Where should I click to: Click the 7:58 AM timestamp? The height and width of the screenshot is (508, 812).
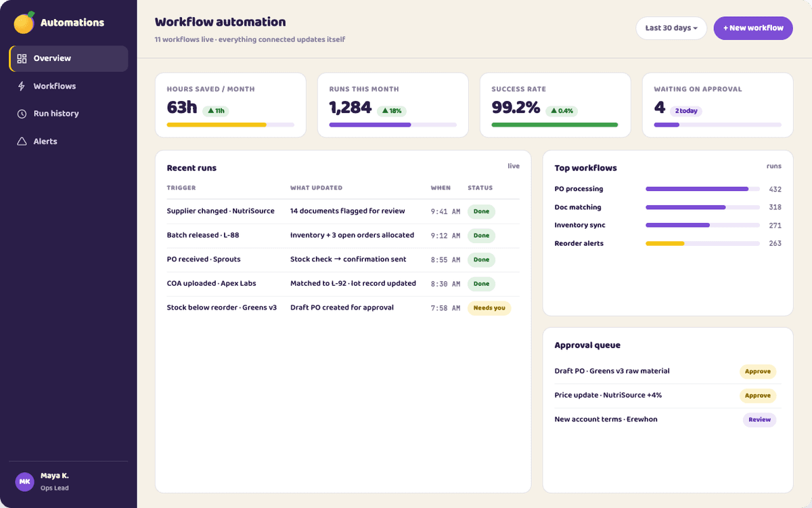445,308
